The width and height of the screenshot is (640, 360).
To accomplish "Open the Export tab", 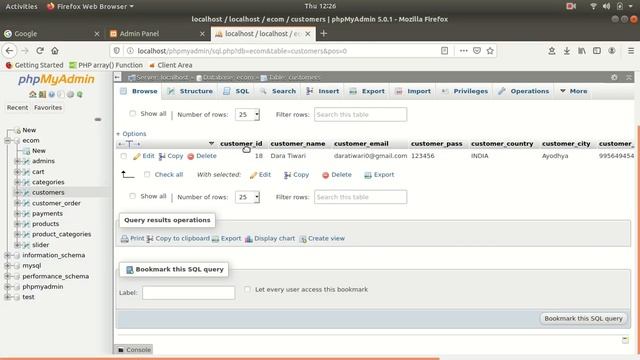I will tap(367, 91).
